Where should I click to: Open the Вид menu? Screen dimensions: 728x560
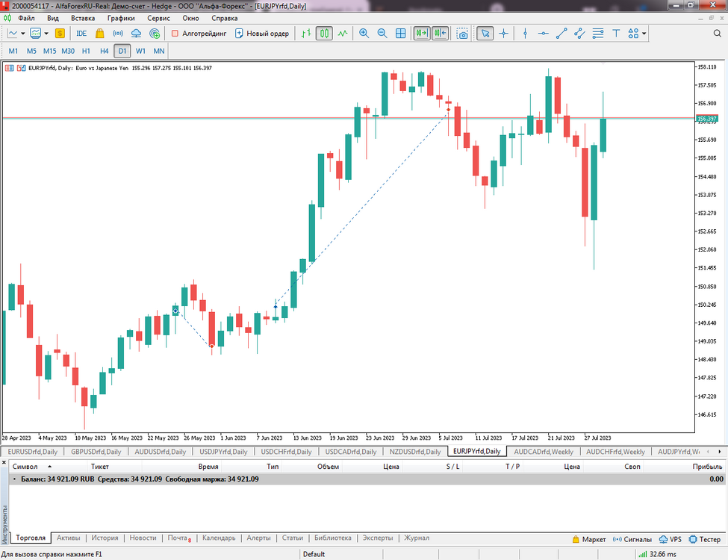[53, 18]
